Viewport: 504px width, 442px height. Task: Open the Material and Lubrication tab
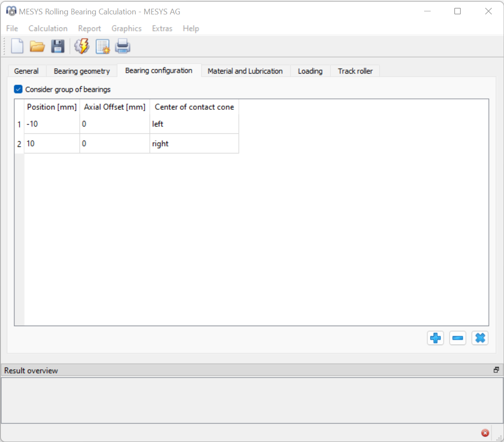click(x=245, y=71)
